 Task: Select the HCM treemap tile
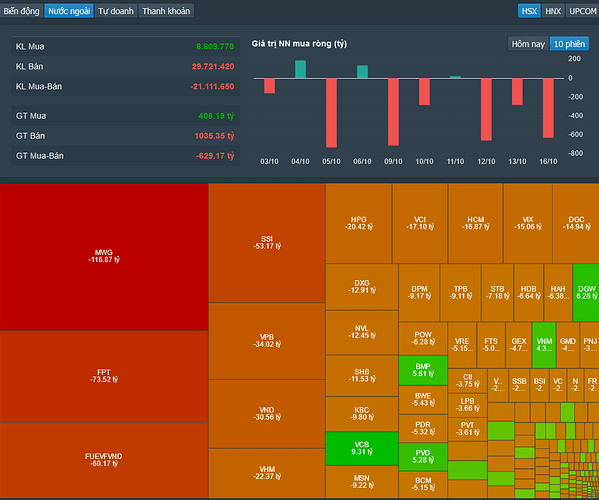pyautogui.click(x=476, y=223)
